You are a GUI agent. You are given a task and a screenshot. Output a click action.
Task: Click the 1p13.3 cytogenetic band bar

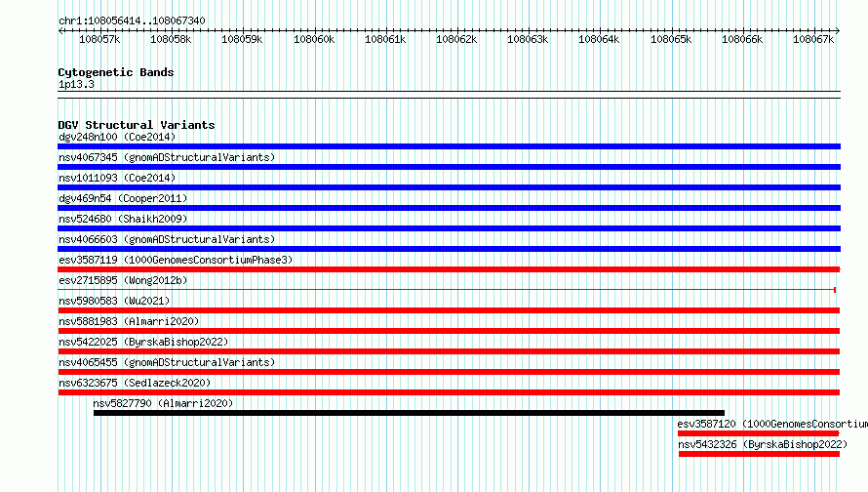[449, 95]
